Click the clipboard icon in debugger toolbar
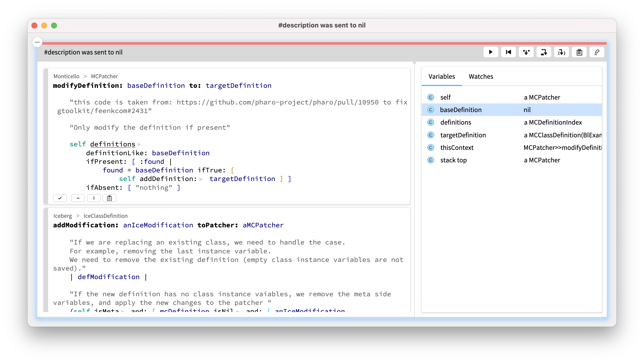 [579, 52]
